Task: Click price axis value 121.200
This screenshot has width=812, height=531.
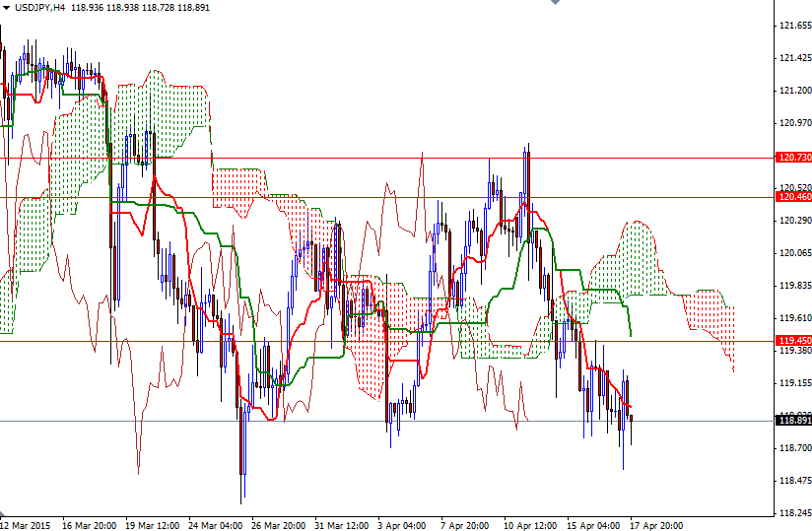Action: point(795,91)
